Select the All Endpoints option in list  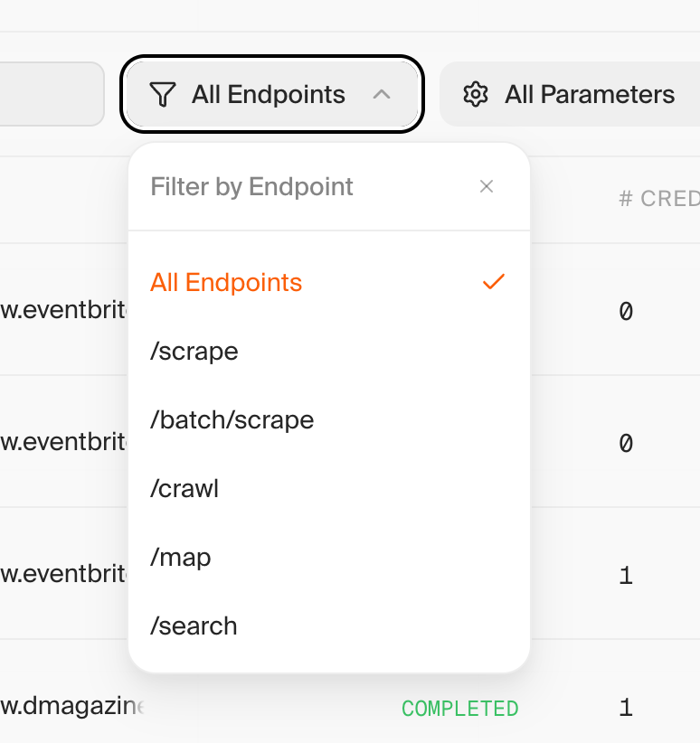coord(226,283)
